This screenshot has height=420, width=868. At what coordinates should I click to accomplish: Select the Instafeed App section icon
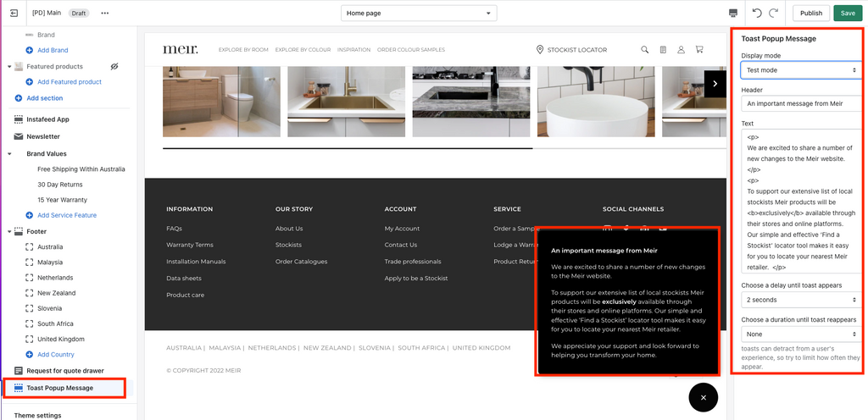[19, 119]
